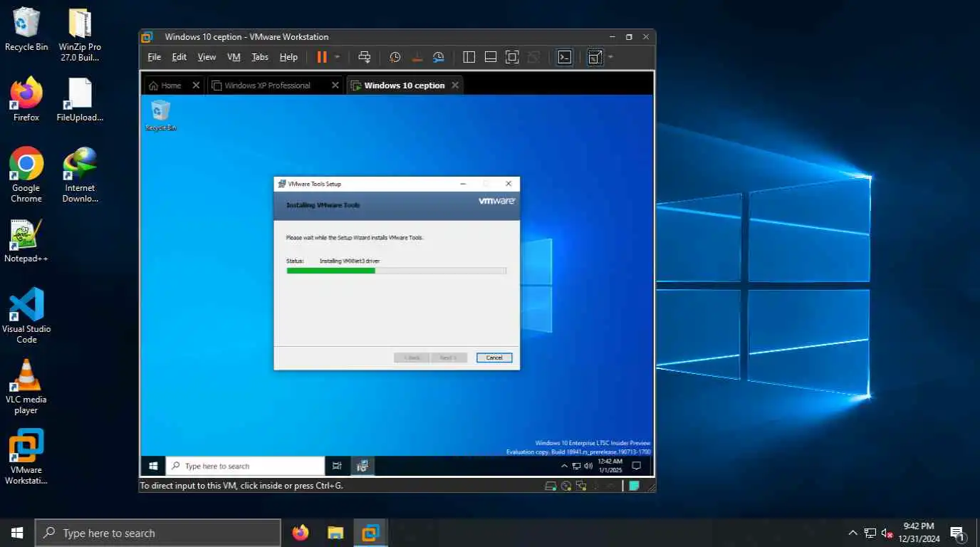Select the VMware Workstation desktop shortcut
Screen dimensions: 980x547
(26, 457)
